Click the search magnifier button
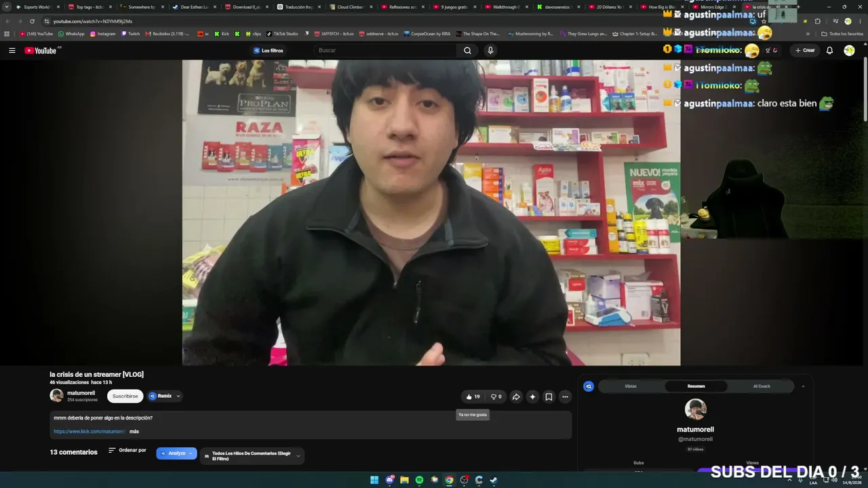868x488 pixels. click(x=467, y=51)
